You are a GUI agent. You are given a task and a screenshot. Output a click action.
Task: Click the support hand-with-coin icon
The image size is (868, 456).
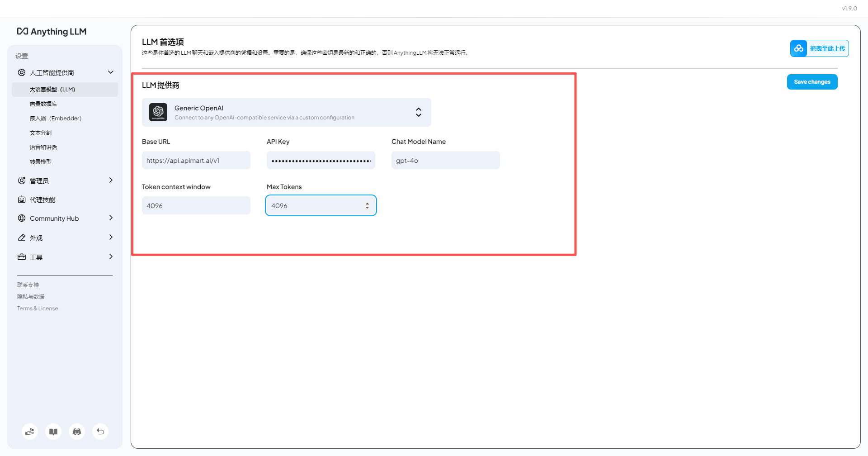(30, 432)
